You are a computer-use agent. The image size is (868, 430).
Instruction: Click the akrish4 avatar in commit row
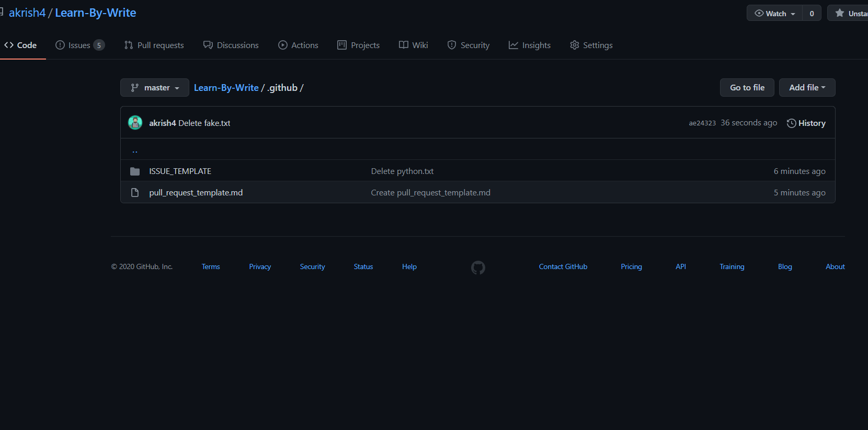[135, 123]
